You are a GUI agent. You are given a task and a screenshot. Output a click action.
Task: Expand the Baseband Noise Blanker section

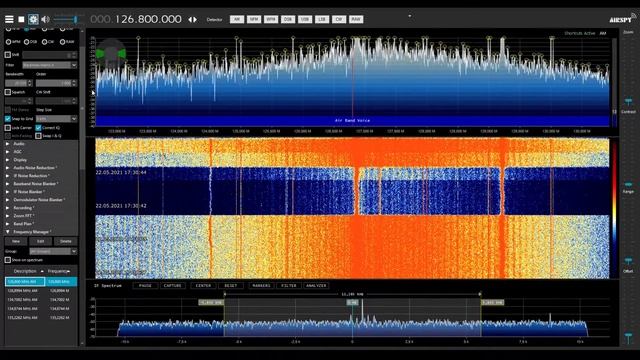tap(36, 184)
